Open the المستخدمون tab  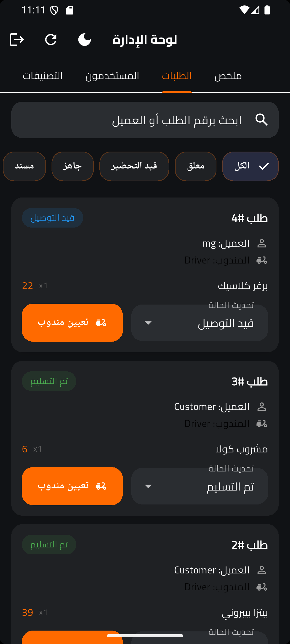[x=112, y=76]
